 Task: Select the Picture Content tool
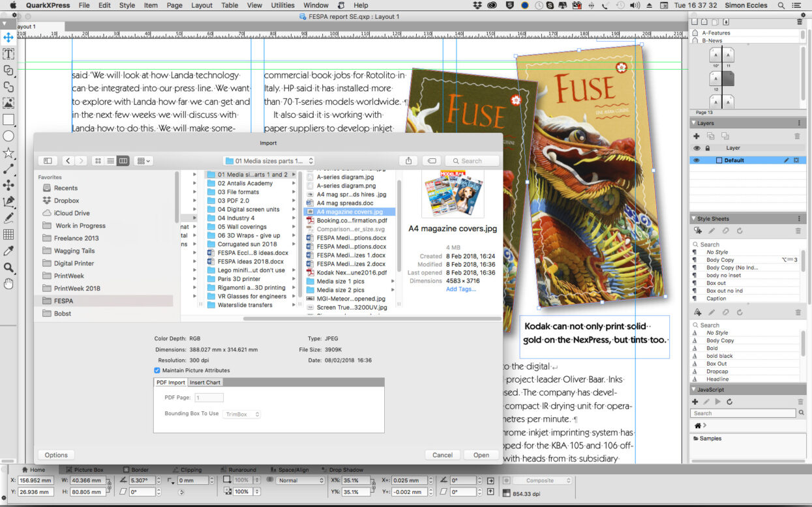(x=8, y=103)
